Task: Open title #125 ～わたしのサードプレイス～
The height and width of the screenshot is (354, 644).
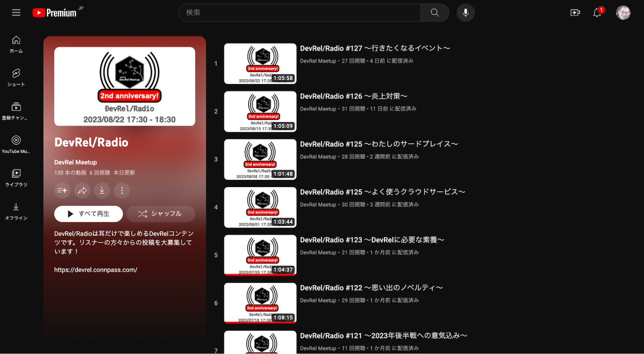Action: [379, 144]
